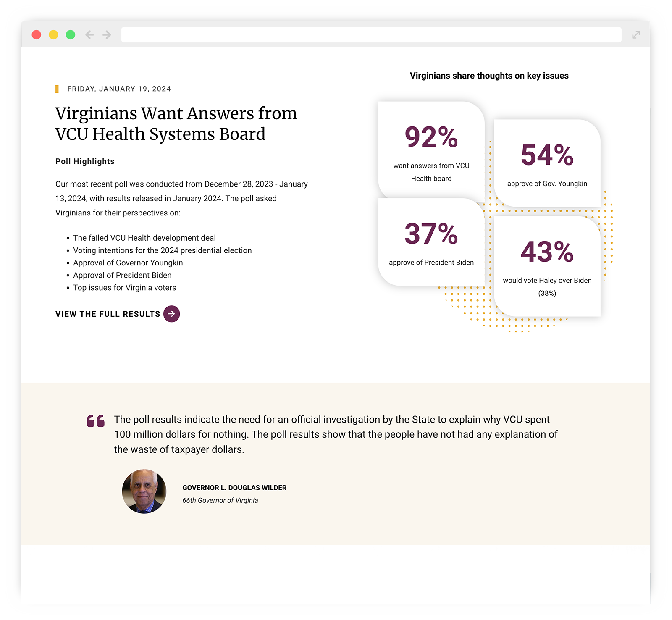Click the fullscreen expand icon

(x=636, y=35)
